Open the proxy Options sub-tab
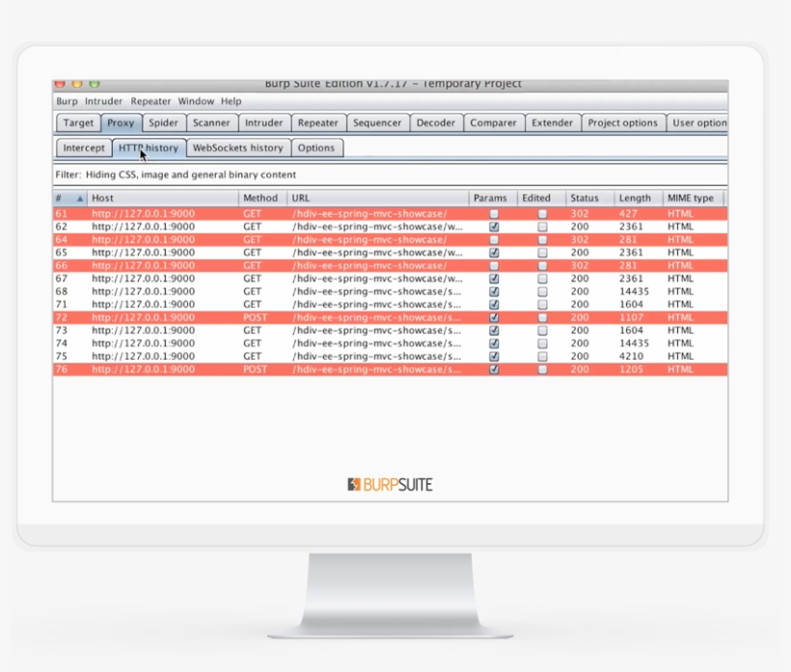Viewport: 791px width, 672px height. [316, 148]
